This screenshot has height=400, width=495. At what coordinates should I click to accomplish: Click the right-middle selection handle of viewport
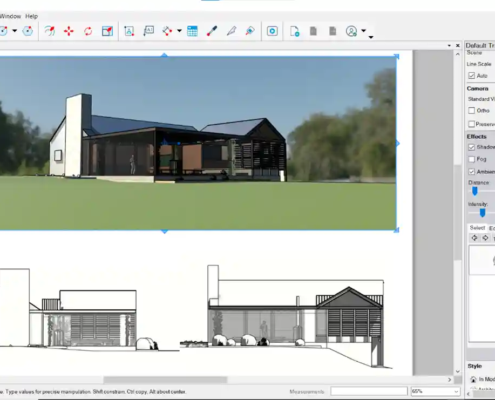397,143
